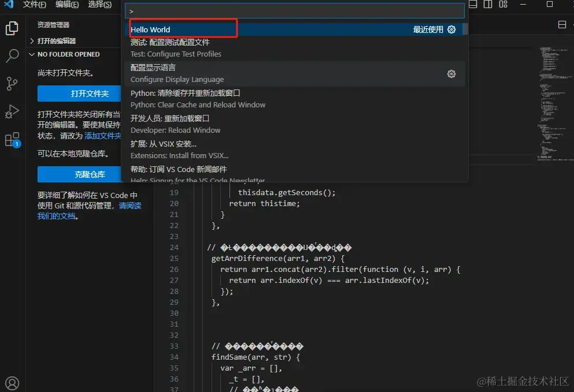Open the 编辑(E) menu
The height and width of the screenshot is (392, 574).
click(67, 5)
